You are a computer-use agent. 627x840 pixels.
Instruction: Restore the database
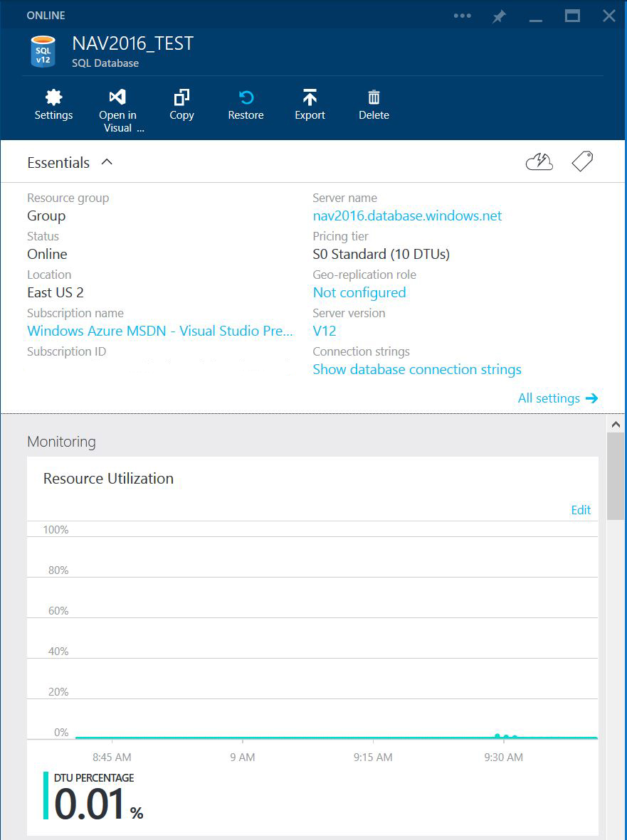246,105
